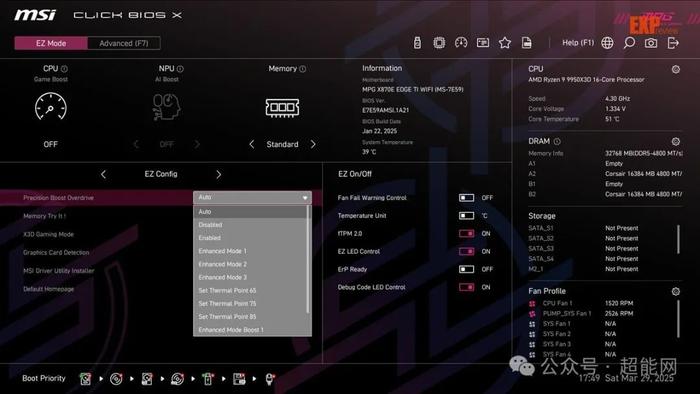
Task: Open DRAM panel settings gear
Action: [x=676, y=141]
